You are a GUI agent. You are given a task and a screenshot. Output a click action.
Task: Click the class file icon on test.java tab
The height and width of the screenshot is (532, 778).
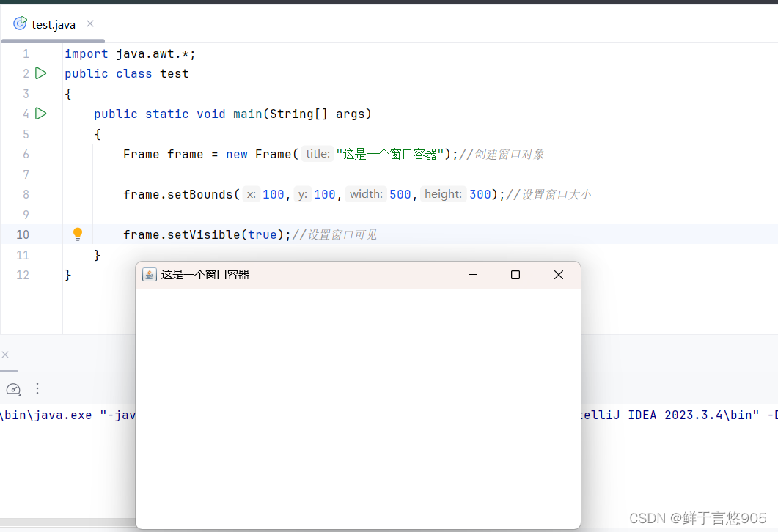(x=20, y=23)
